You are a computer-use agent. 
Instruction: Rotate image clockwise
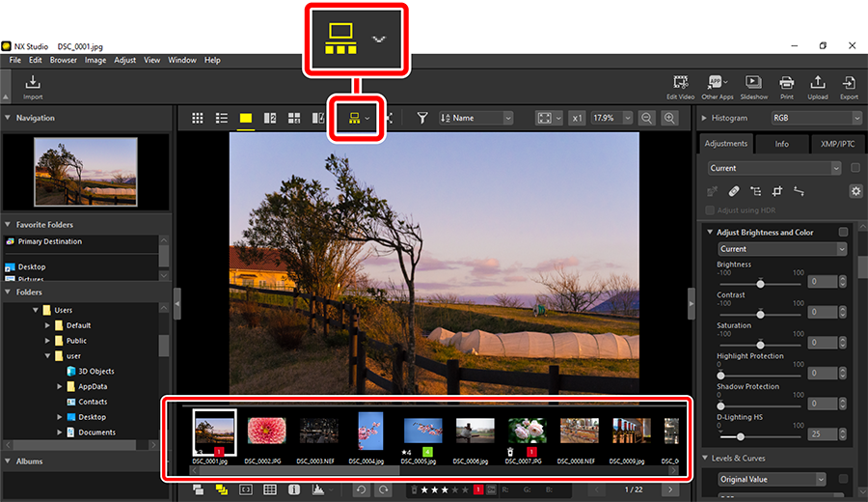383,489
